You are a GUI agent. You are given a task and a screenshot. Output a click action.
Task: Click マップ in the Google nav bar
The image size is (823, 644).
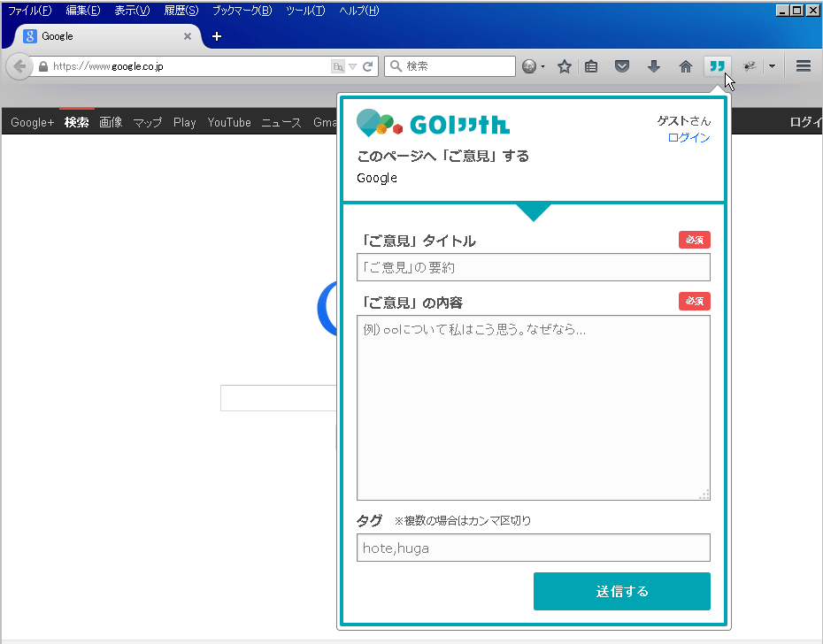148,122
